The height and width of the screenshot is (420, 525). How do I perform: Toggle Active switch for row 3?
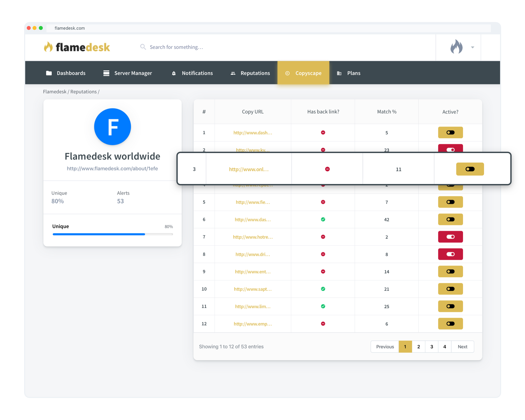(x=470, y=169)
